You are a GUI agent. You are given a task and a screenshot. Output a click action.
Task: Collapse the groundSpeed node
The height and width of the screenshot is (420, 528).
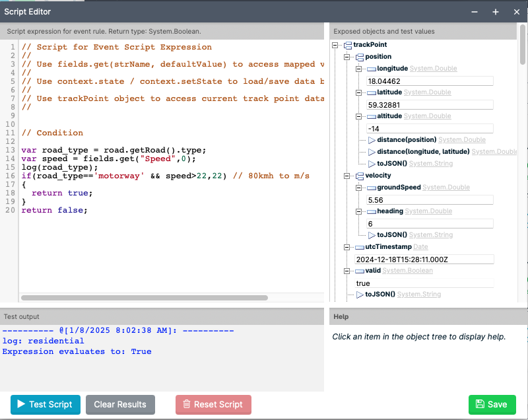[358, 188]
